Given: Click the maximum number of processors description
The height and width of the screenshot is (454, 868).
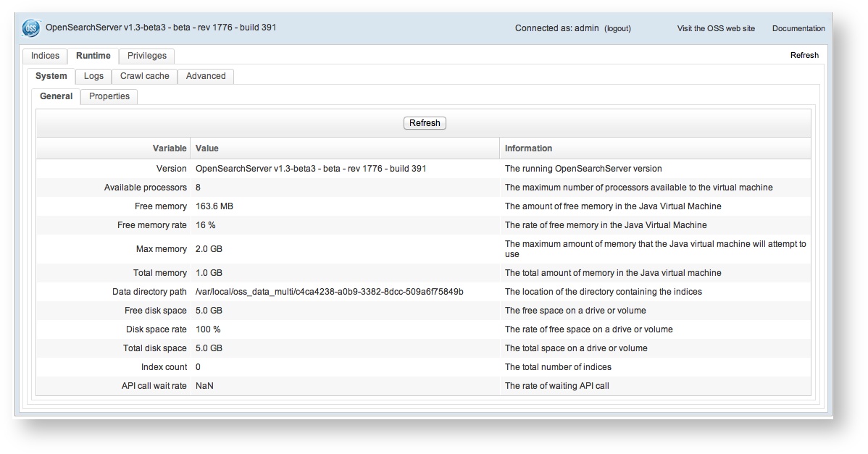Looking at the screenshot, I should point(639,188).
